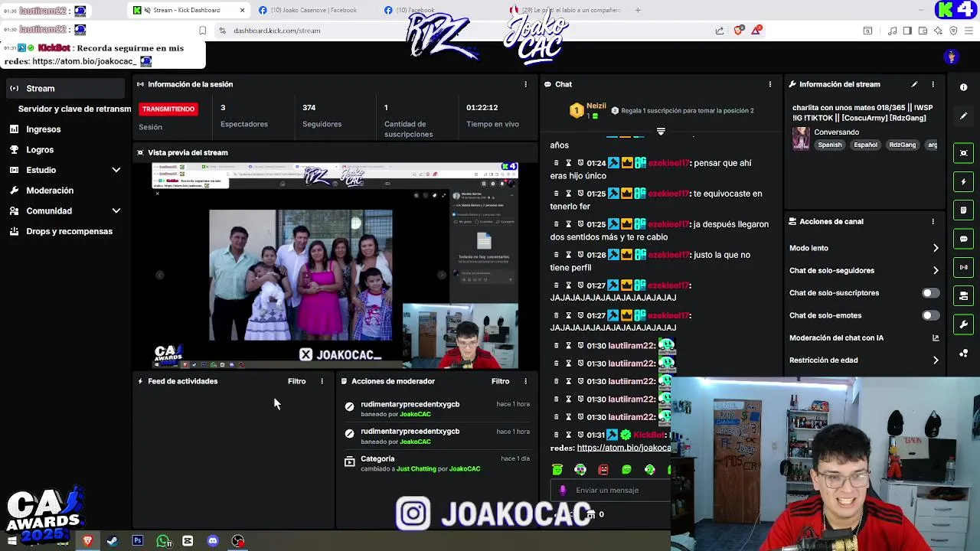Toggle the broadcast signal widget icon
The height and width of the screenshot is (551, 980).
964,267
